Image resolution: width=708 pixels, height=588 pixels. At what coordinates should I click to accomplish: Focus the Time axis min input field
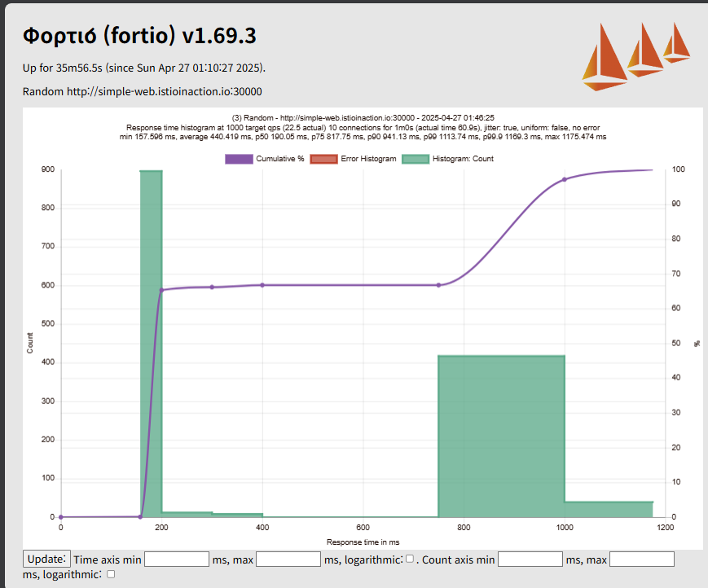177,559
